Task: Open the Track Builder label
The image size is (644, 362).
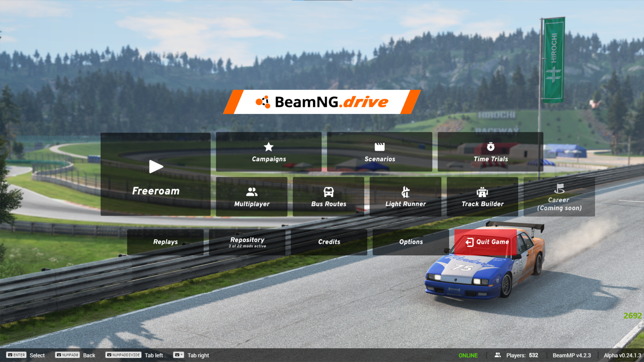Action: pos(483,204)
